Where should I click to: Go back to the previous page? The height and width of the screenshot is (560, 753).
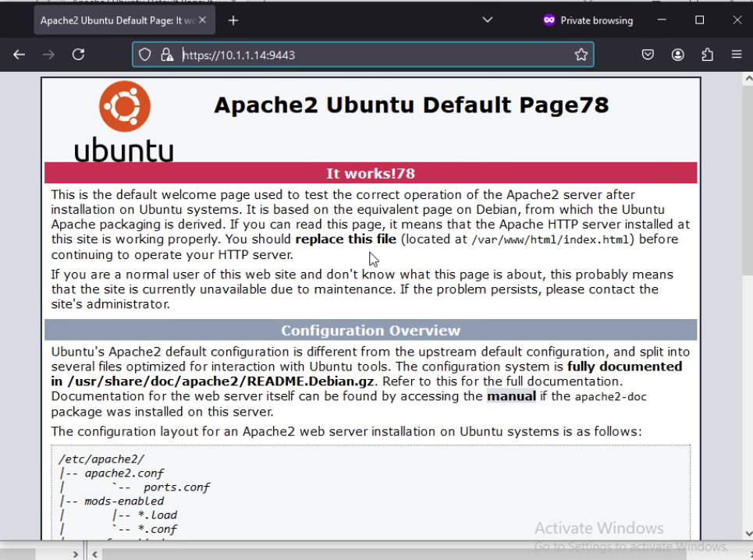pos(20,55)
